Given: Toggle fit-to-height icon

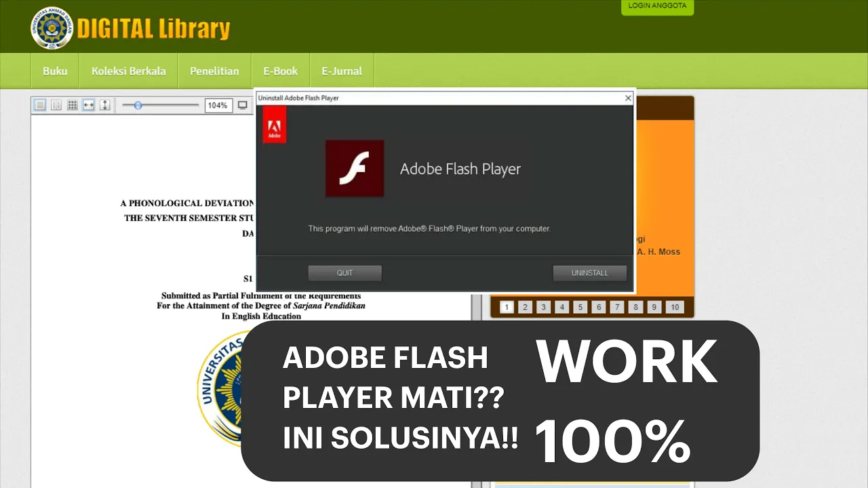Looking at the screenshot, I should (x=105, y=105).
